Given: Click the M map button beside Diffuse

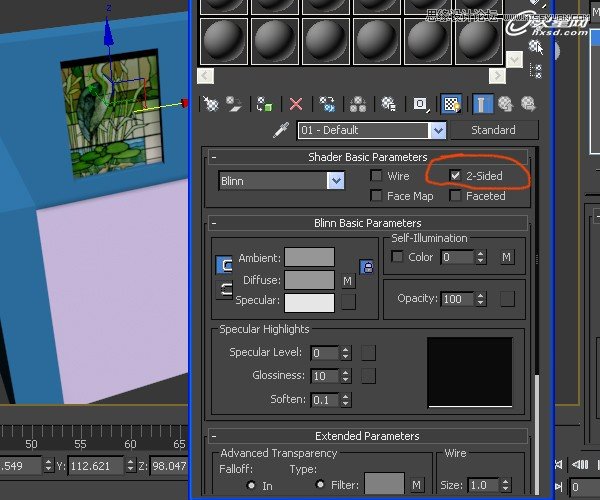Looking at the screenshot, I should pyautogui.click(x=348, y=281).
